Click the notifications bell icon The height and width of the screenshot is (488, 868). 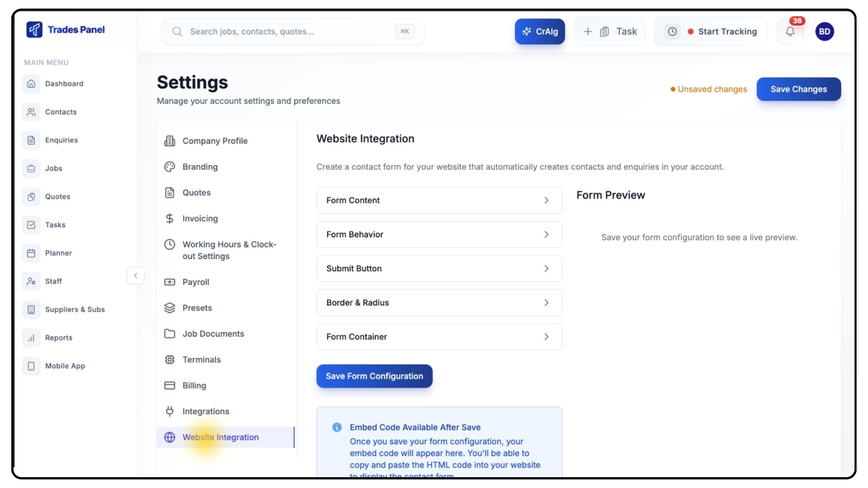pos(790,32)
